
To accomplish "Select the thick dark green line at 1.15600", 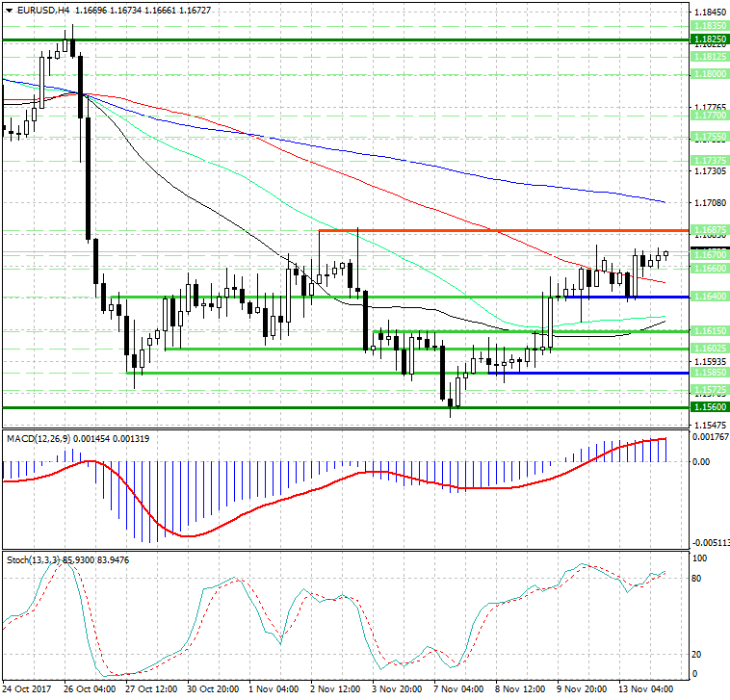I will coord(346,407).
